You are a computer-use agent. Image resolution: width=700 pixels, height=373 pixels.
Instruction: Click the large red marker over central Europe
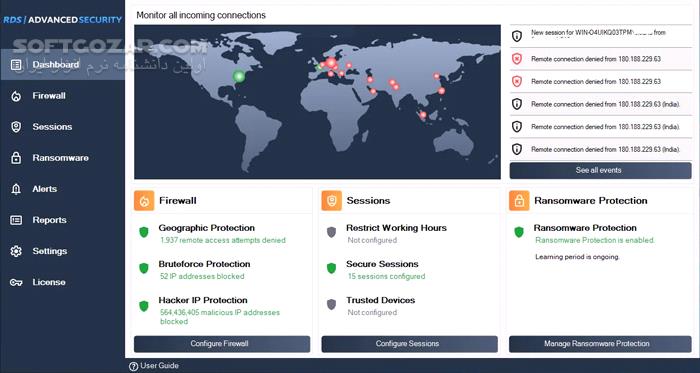click(331, 63)
